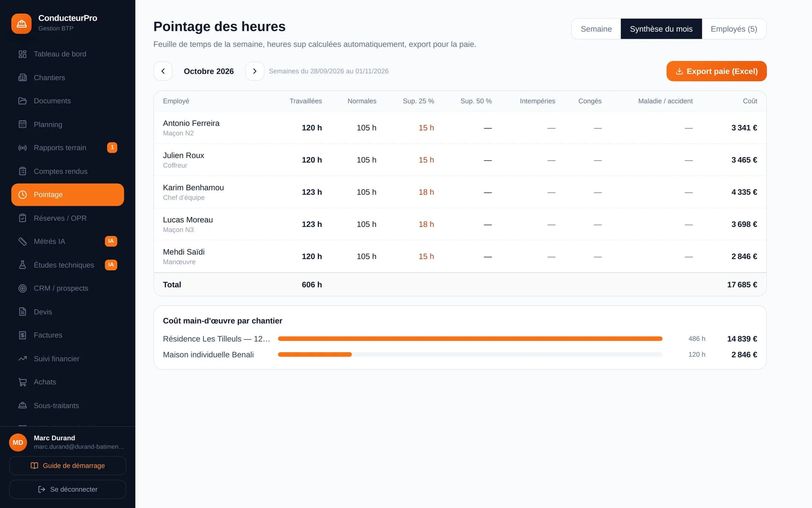Click the Études techniques flask icon

coord(23,265)
